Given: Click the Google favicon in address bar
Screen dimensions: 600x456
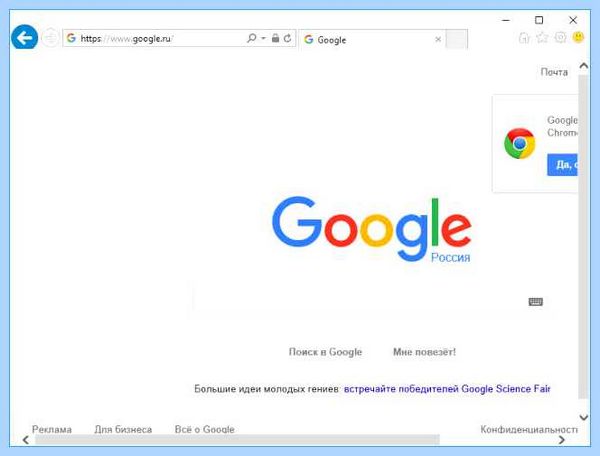Looking at the screenshot, I should point(71,38).
